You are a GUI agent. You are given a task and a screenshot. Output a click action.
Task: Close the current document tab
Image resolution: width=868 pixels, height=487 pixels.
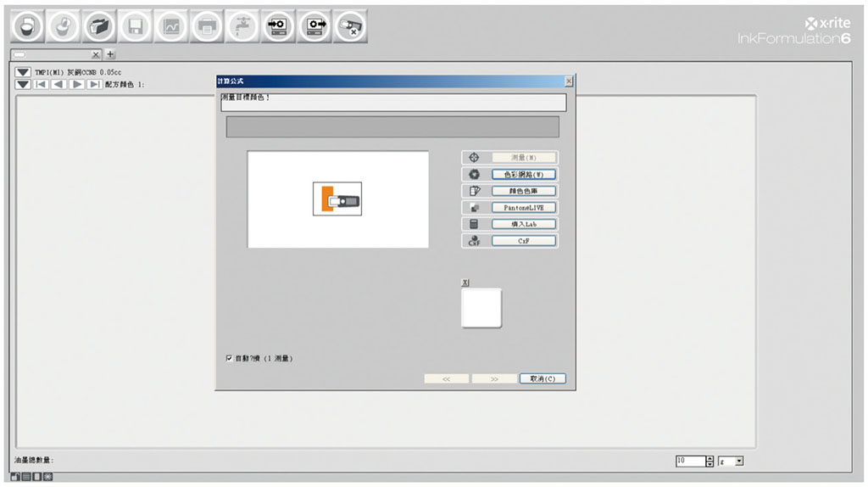(x=96, y=54)
